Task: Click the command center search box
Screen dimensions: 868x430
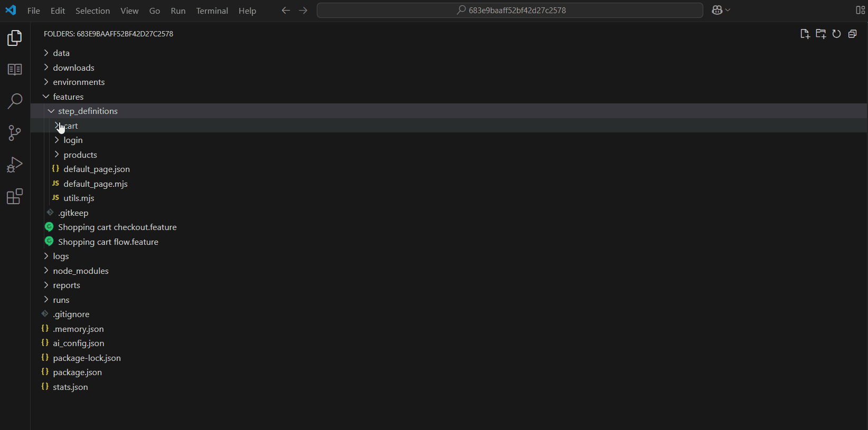Action: click(x=510, y=11)
